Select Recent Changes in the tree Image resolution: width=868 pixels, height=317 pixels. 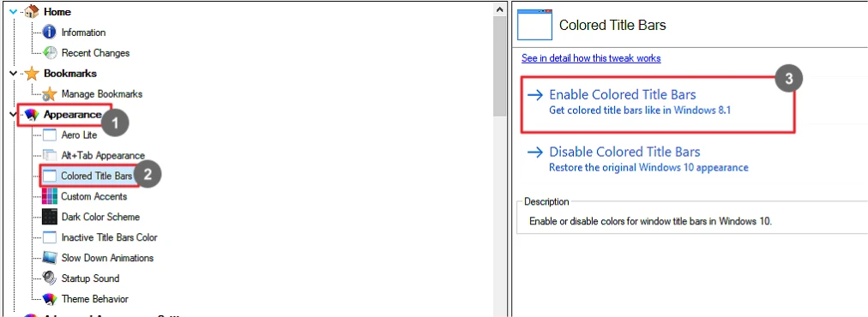(95, 53)
